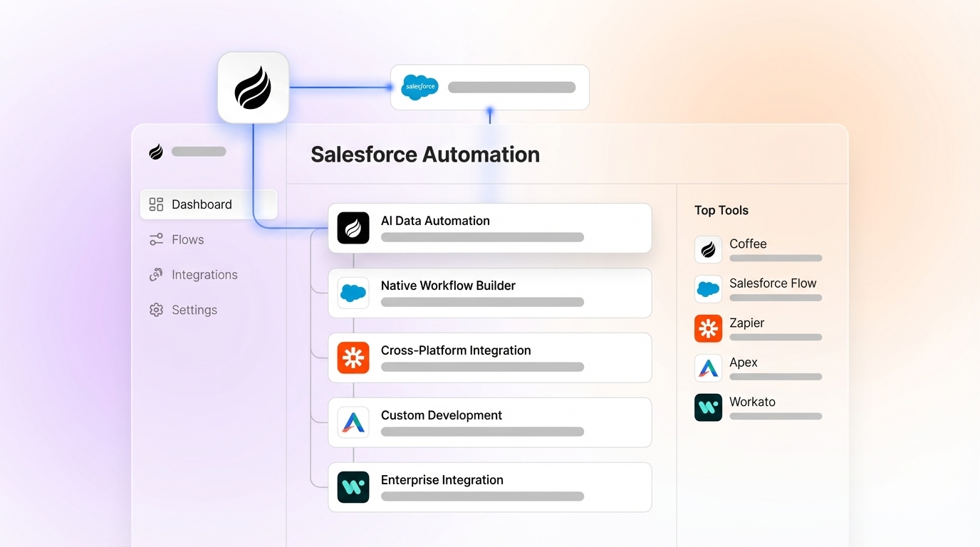
Task: Select the Salesforce icon in the top pill
Action: (419, 87)
